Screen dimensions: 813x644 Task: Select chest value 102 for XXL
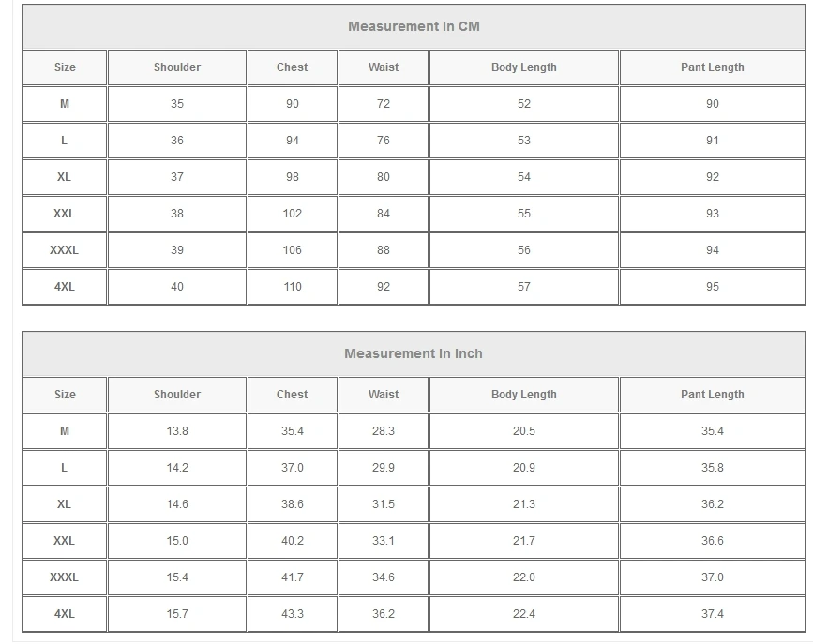[x=293, y=214]
